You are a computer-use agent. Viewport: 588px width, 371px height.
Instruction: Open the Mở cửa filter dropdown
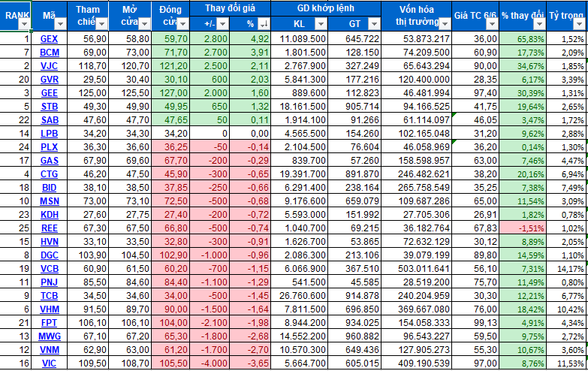[x=144, y=24]
